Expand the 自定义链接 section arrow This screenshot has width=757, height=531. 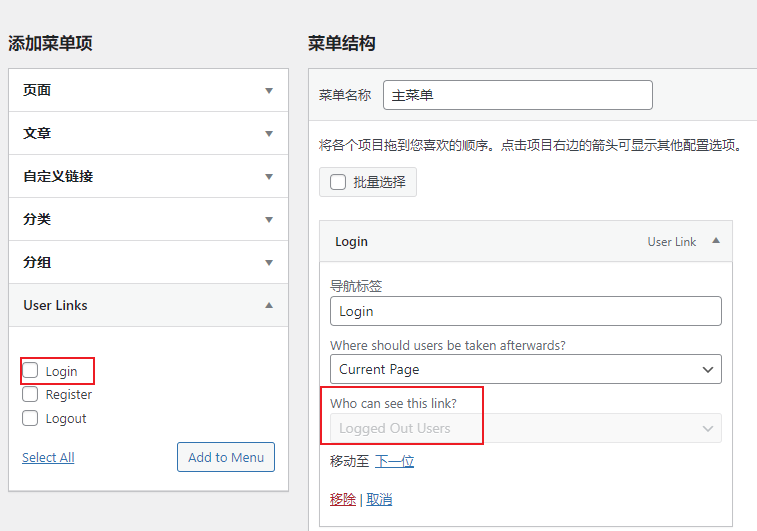point(268,176)
